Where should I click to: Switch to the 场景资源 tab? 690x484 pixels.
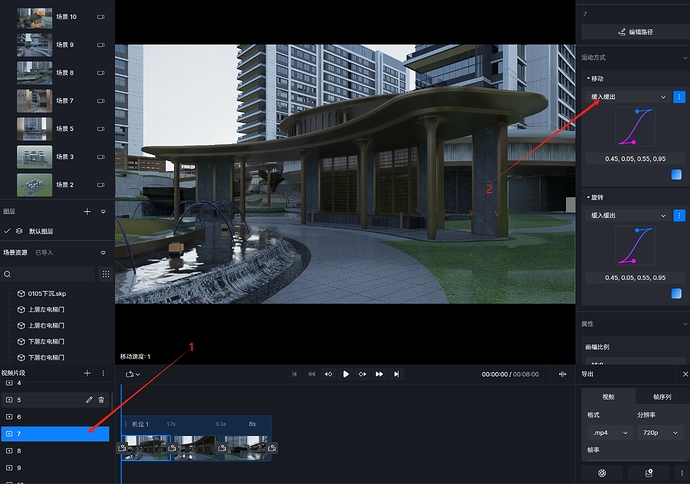click(x=15, y=253)
